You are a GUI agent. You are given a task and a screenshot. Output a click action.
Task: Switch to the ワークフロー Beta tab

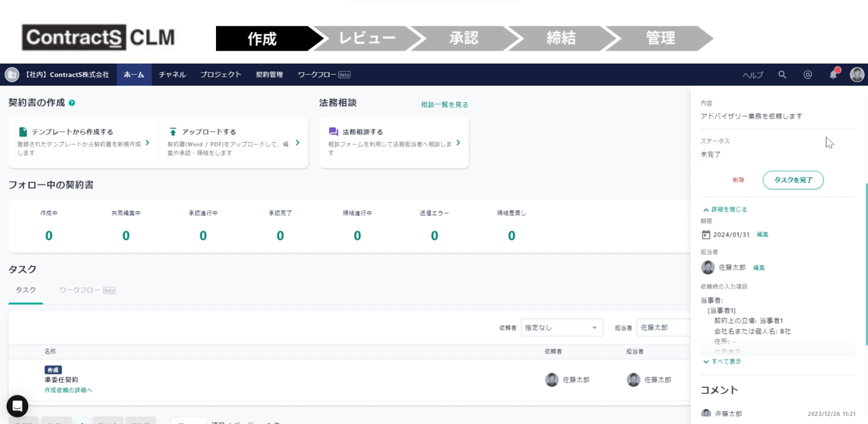click(87, 290)
